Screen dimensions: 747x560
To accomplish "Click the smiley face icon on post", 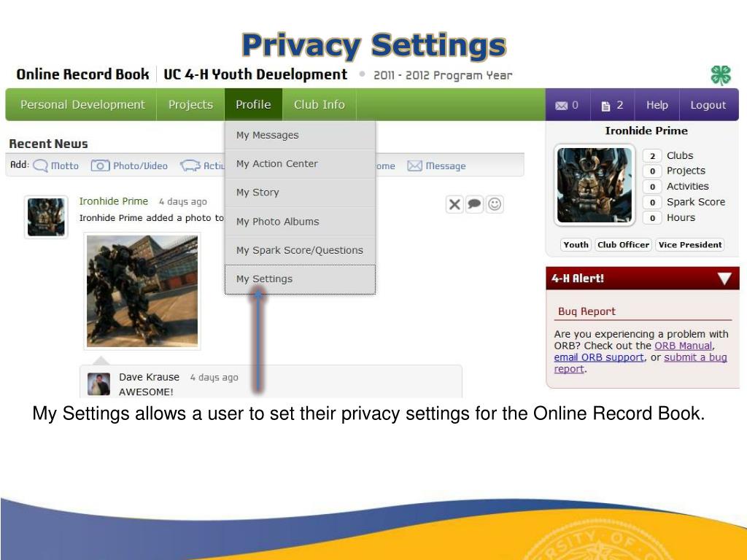I will (495, 204).
